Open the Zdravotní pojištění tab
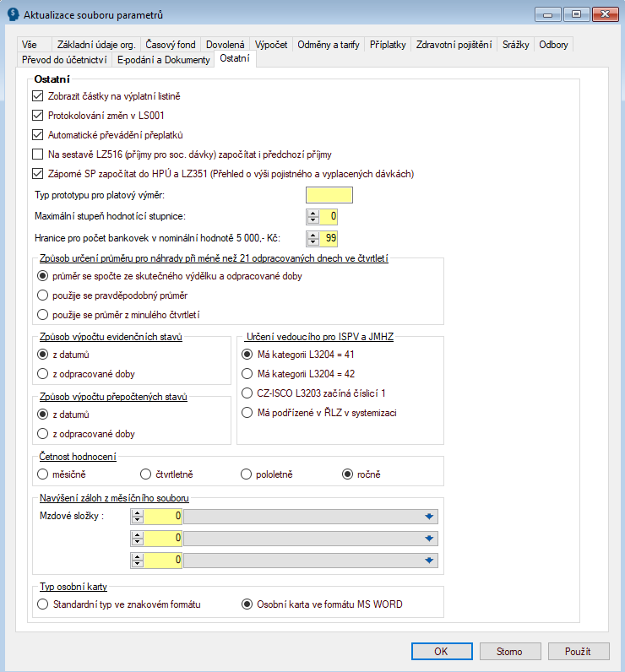The height and width of the screenshot is (672, 625). (454, 45)
